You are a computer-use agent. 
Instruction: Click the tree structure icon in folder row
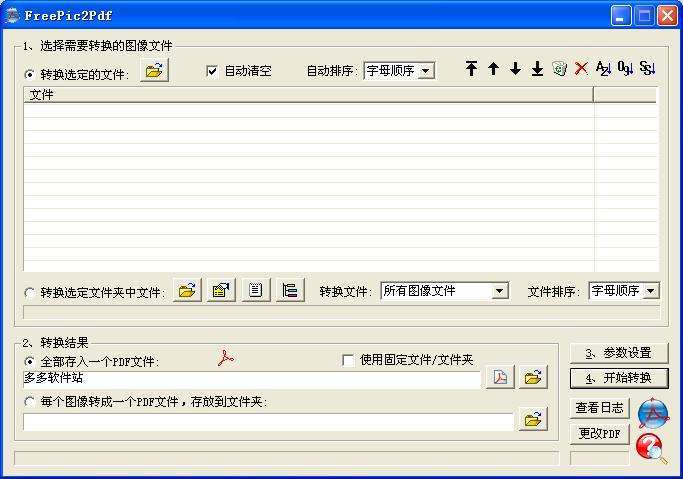(x=290, y=290)
